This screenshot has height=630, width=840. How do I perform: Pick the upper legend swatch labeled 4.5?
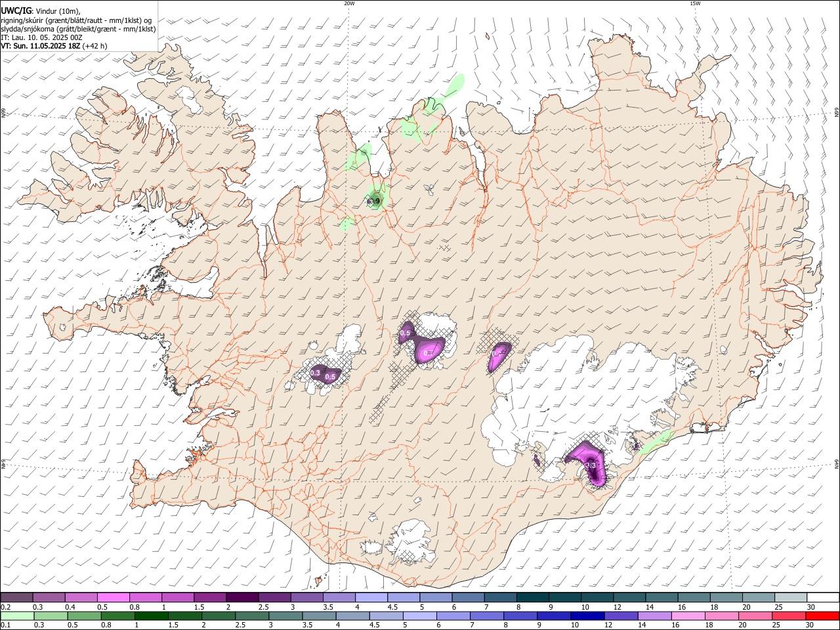point(402,597)
